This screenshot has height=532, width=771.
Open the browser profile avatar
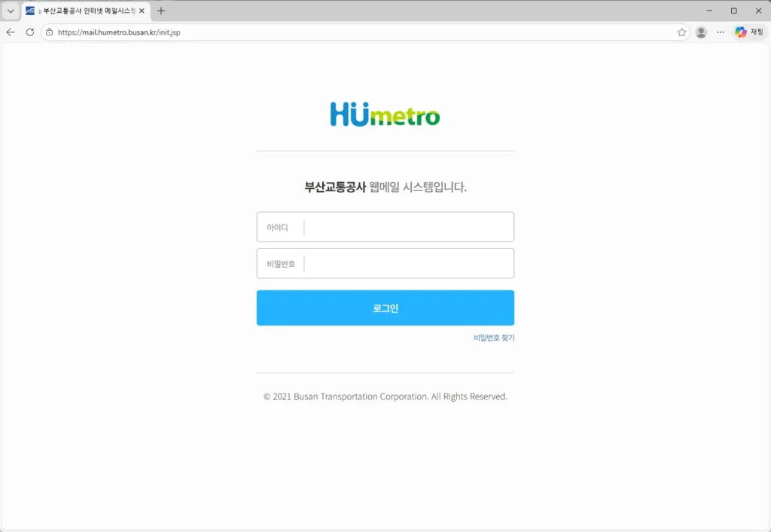701,32
